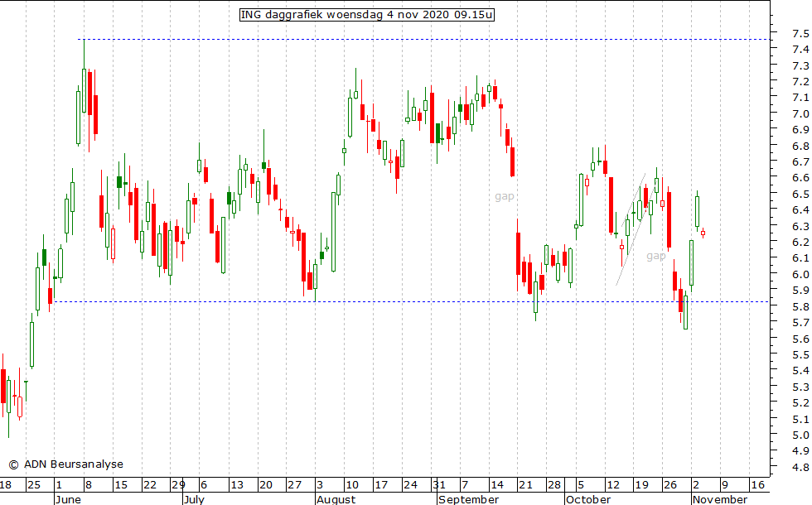
Task: Select the 6.3 price axis label
Action: (x=800, y=226)
